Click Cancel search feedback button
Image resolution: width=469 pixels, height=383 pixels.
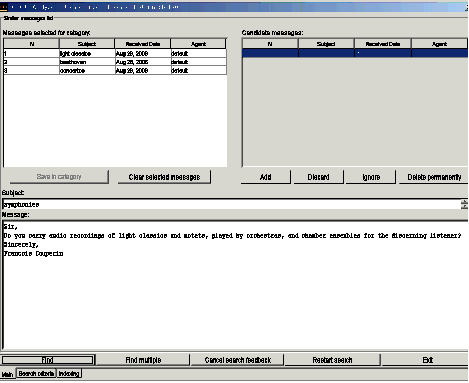[x=238, y=360]
